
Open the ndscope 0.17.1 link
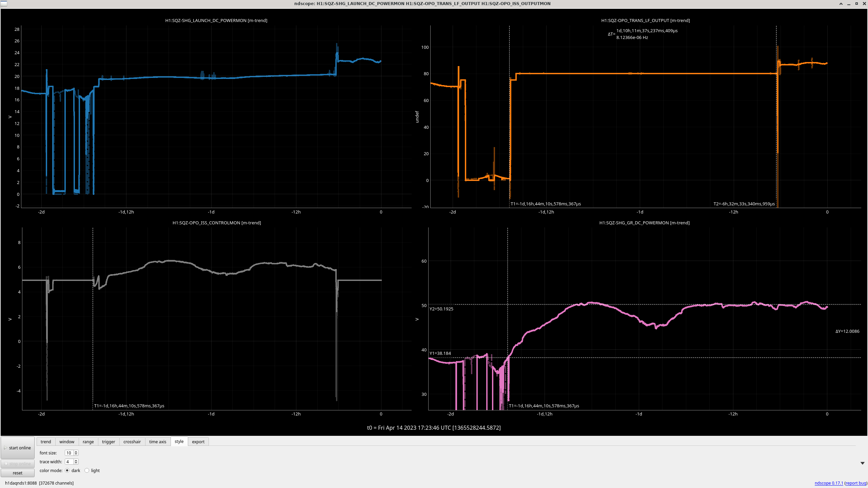click(829, 483)
